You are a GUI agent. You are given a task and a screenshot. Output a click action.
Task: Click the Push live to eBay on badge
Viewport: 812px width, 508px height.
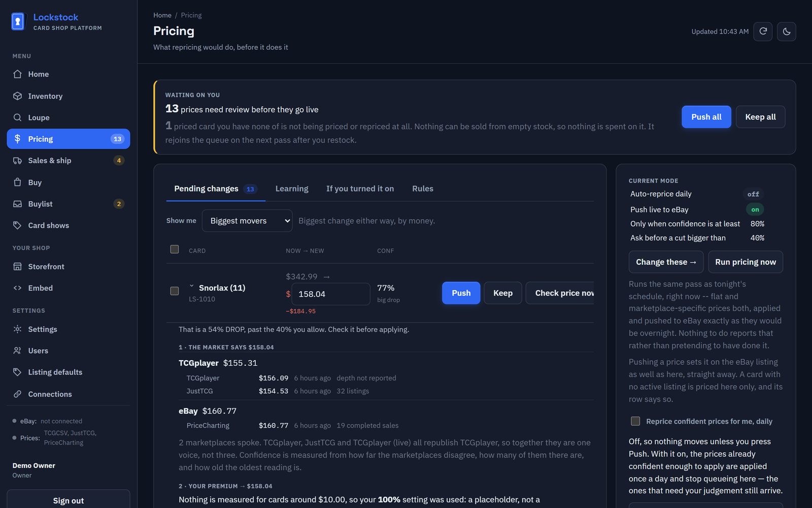coord(755,209)
